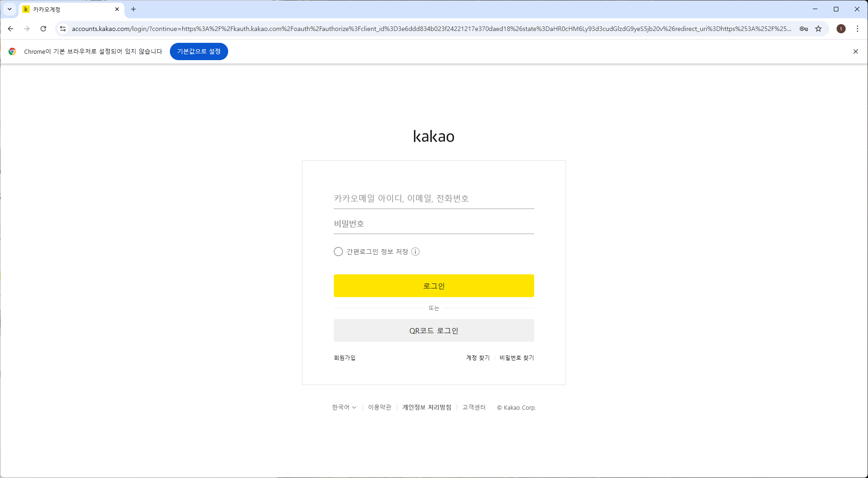Open the 이용약관 terms link

tap(380, 407)
